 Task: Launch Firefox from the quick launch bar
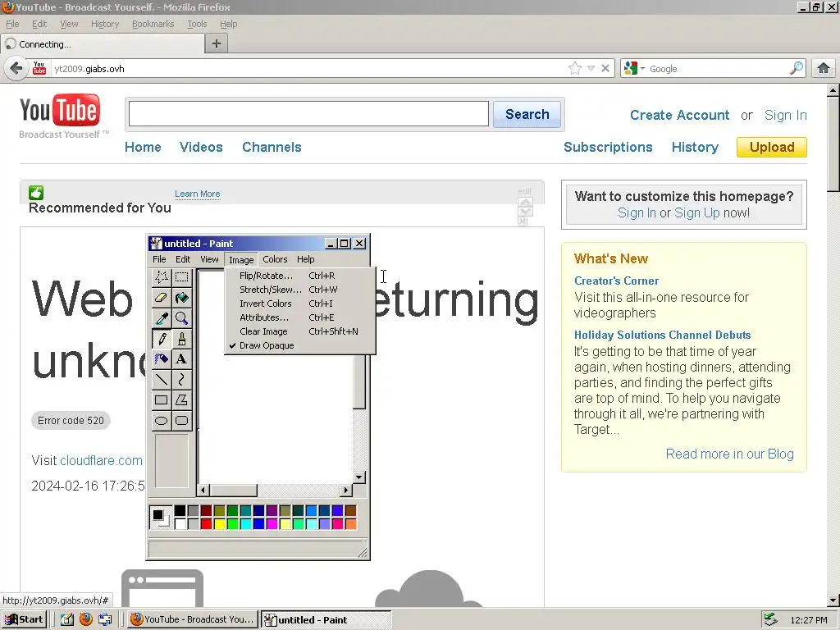pyautogui.click(x=85, y=619)
